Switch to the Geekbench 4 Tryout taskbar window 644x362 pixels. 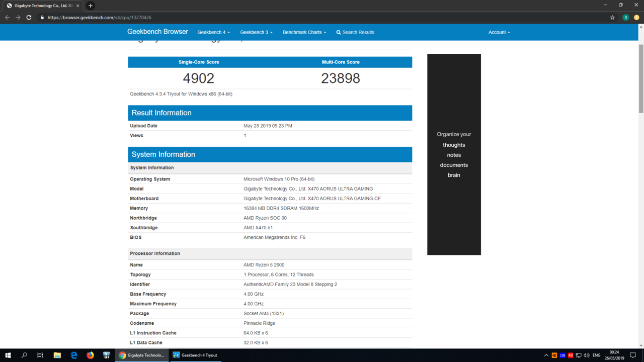click(x=195, y=355)
